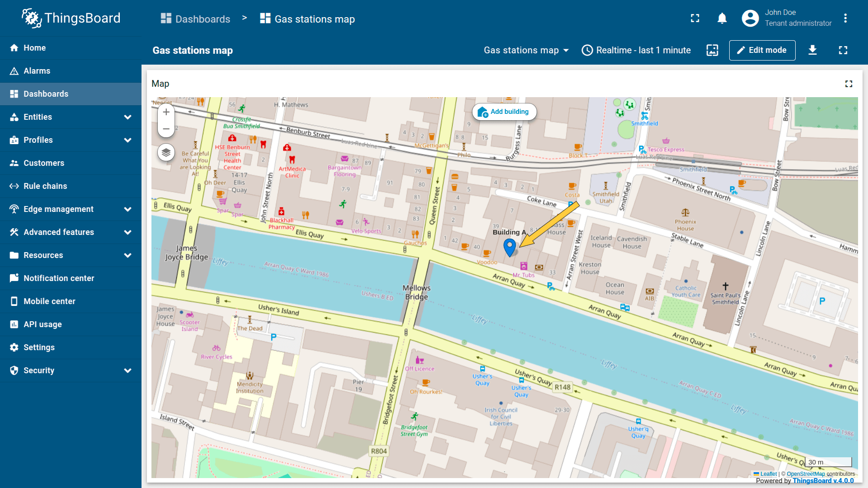Toggle top bar fullscreen mode
This screenshot has height=488, width=868.
pos(695,19)
